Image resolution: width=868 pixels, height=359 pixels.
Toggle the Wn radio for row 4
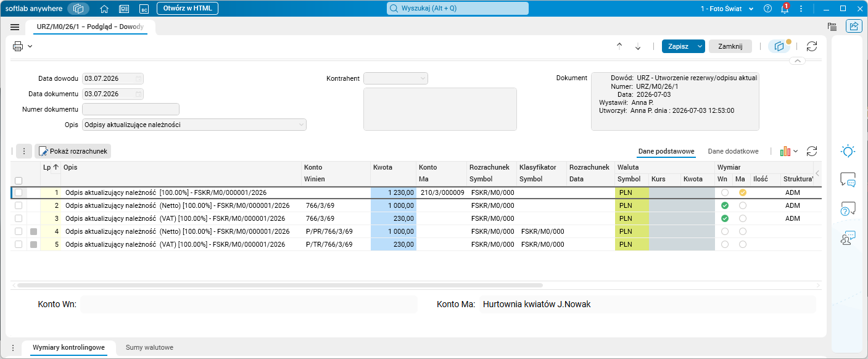(725, 231)
